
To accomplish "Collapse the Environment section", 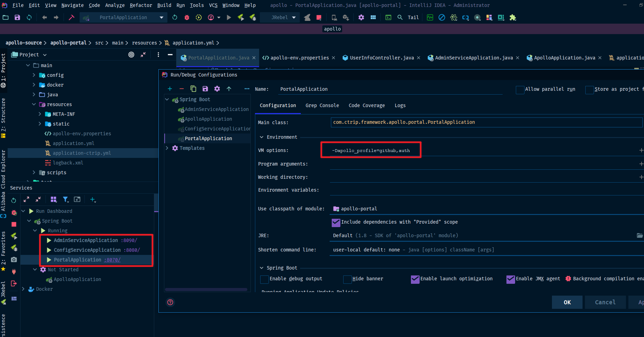I will [x=262, y=137].
